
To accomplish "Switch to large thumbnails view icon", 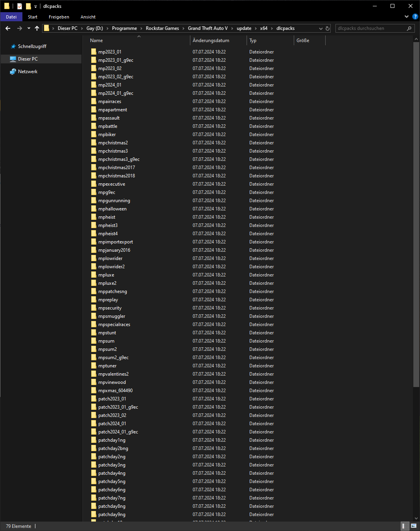I will tap(414, 526).
